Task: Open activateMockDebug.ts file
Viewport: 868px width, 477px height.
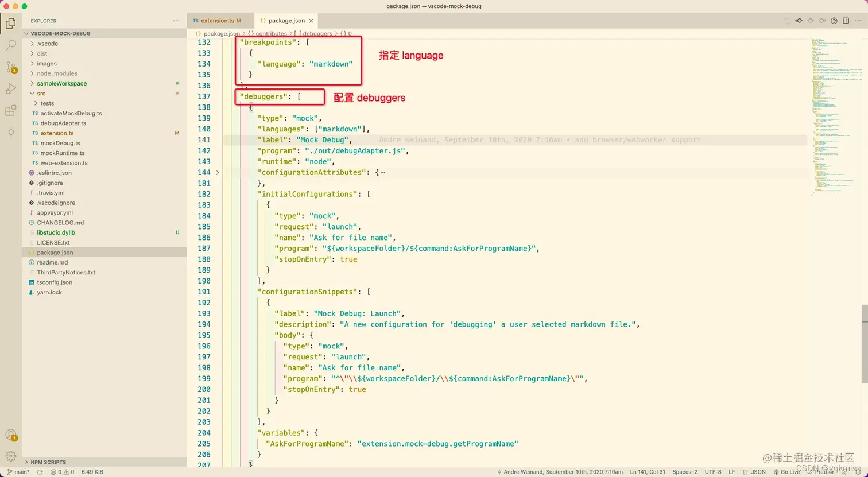Action: 104,113
